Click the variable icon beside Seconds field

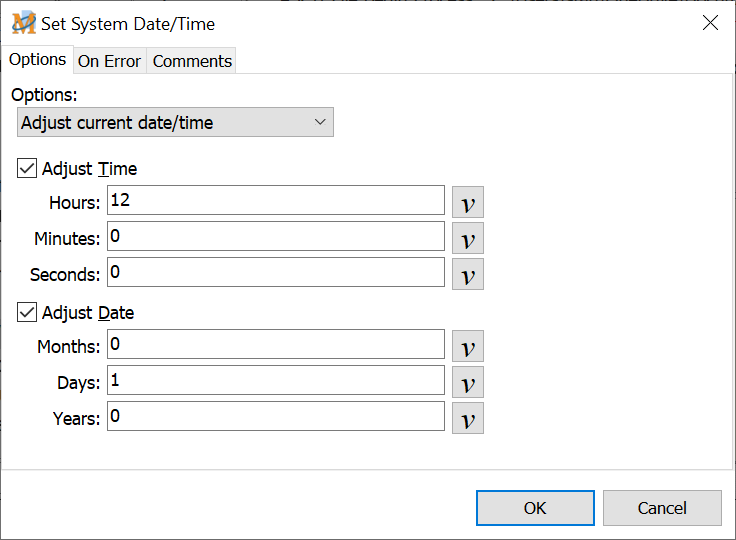[467, 274]
